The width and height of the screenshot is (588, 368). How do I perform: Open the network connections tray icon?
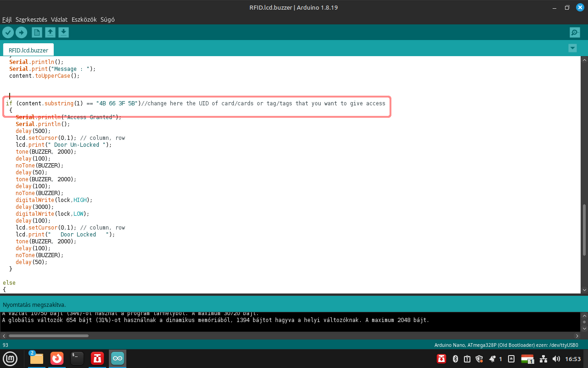(x=543, y=359)
